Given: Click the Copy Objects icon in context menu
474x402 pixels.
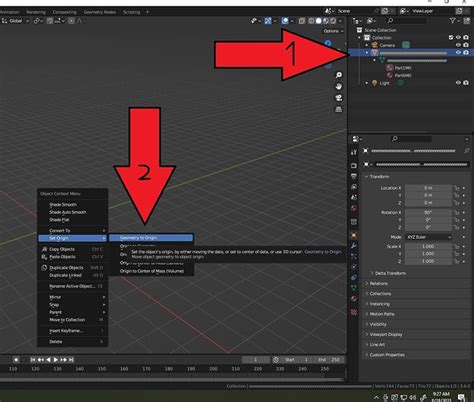Looking at the screenshot, I should pyautogui.click(x=44, y=249).
